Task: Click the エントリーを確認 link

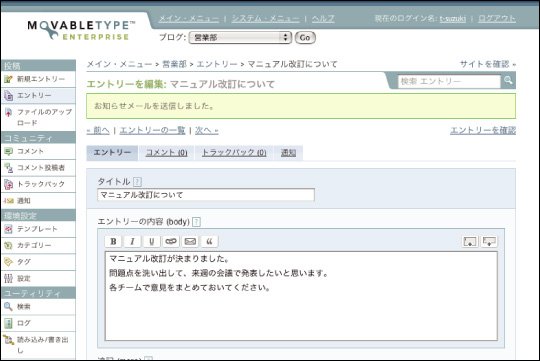Action: [x=483, y=131]
